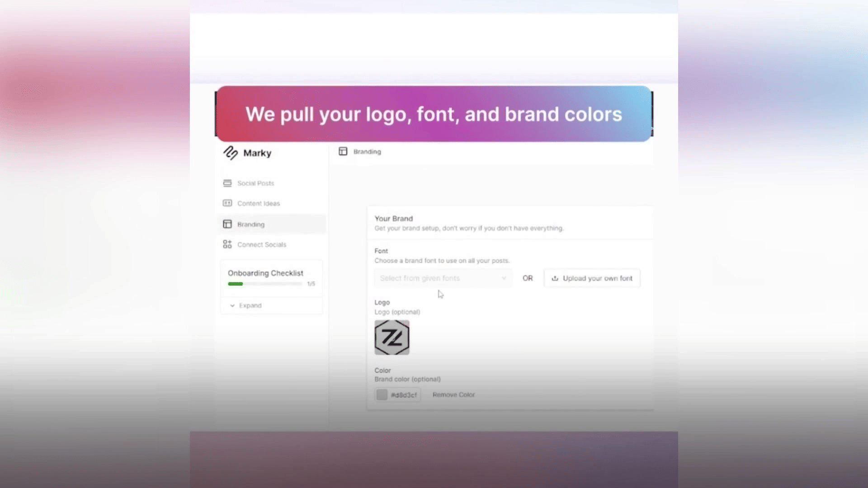This screenshot has height=488, width=868.
Task: Click the Branding sidebar icon
Action: (227, 224)
